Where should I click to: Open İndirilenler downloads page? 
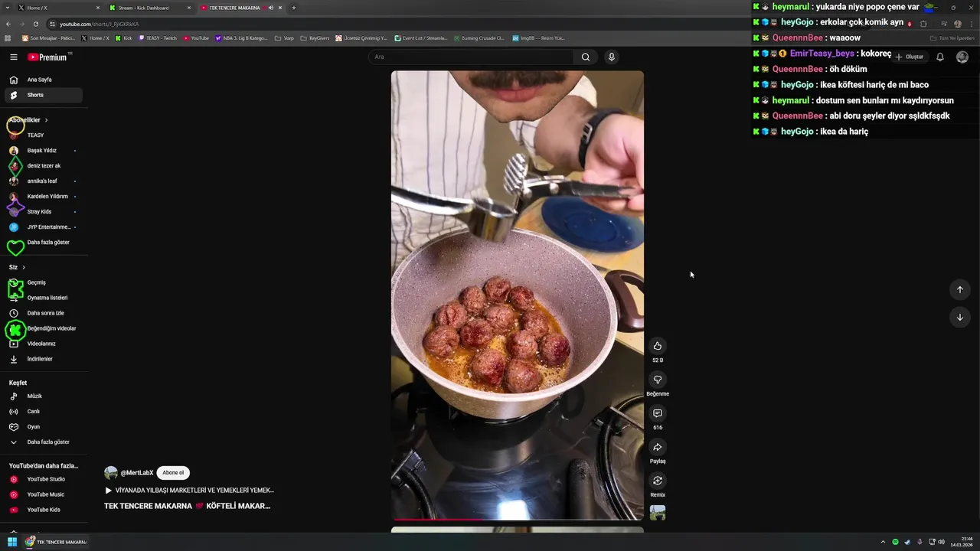44,359
